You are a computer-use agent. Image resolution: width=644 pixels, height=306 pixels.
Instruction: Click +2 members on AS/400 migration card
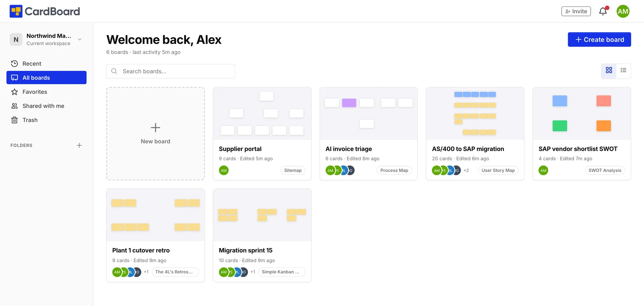coord(466,170)
